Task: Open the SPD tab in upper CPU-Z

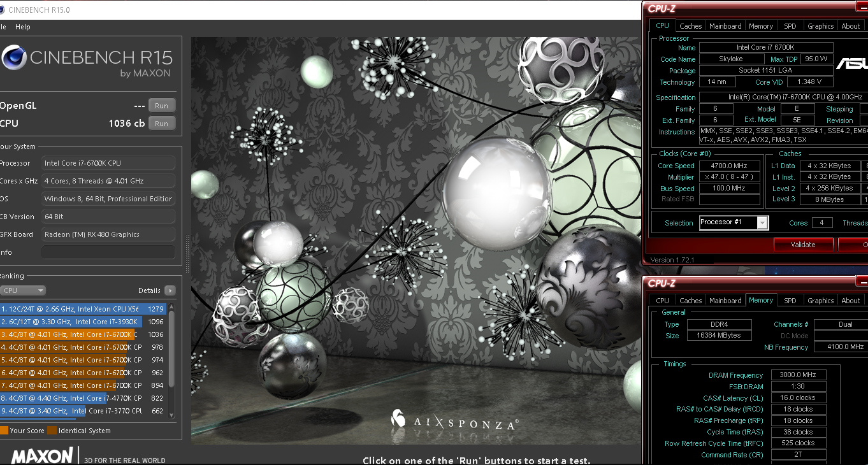Action: [790, 26]
